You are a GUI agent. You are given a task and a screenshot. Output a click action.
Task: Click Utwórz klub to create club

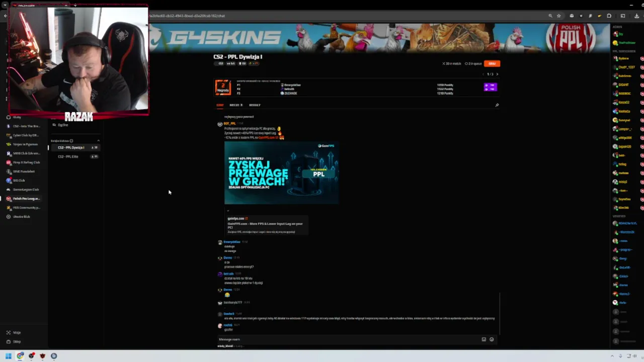19,217
